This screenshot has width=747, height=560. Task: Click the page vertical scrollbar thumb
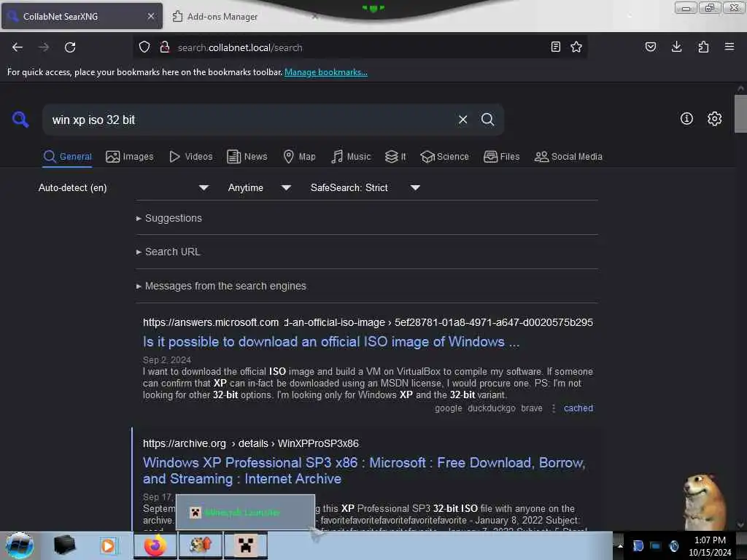pos(740,114)
